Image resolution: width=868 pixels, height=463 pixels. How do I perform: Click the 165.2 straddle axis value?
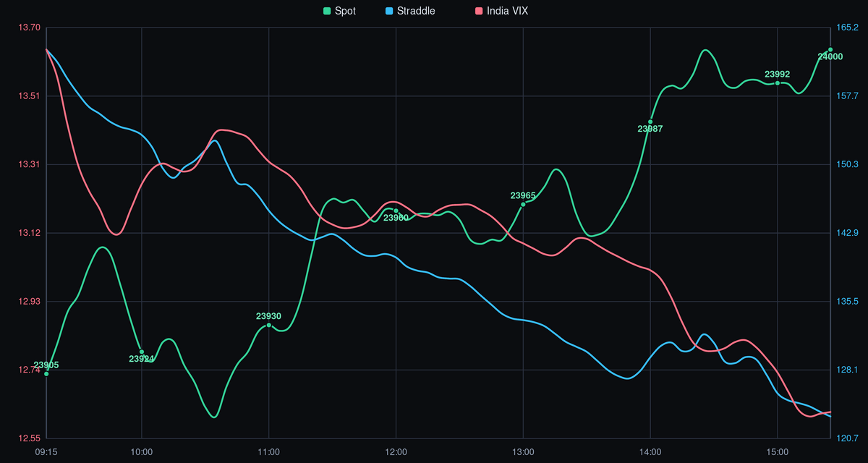(x=847, y=27)
